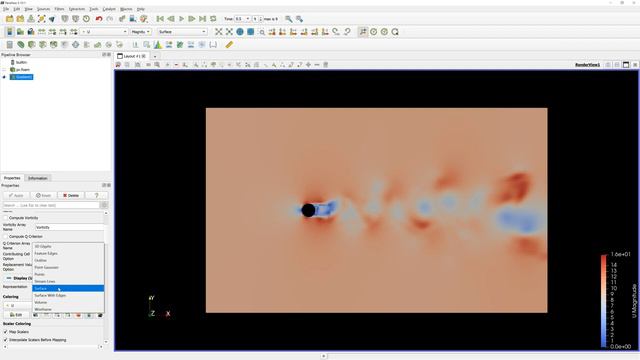Click the red Undo arrow icon
640x360 pixels.
(98, 19)
